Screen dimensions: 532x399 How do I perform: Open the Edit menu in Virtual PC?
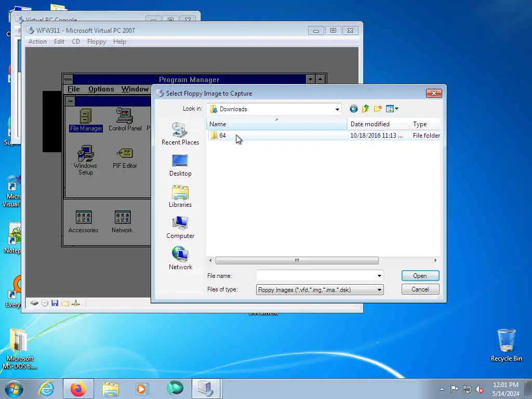pyautogui.click(x=59, y=42)
